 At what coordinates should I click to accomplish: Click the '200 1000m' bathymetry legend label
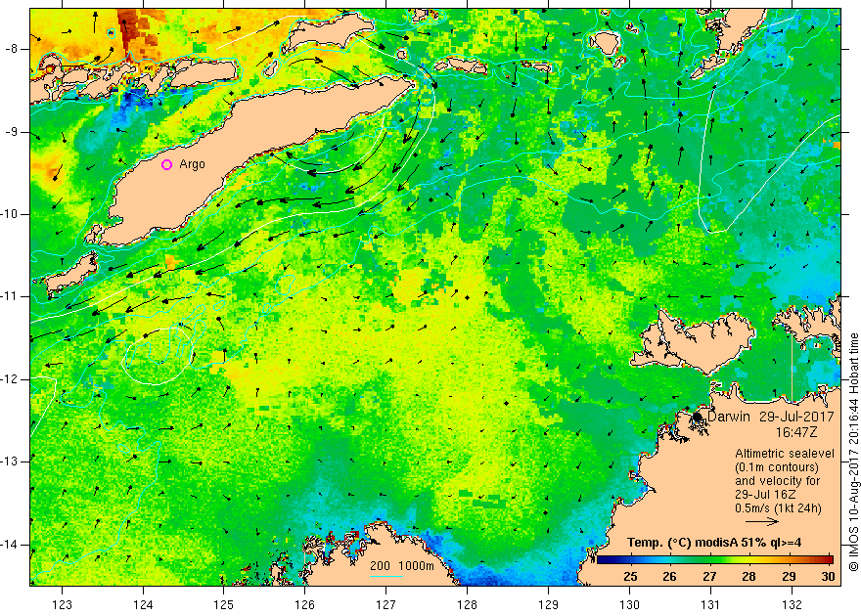(x=402, y=566)
